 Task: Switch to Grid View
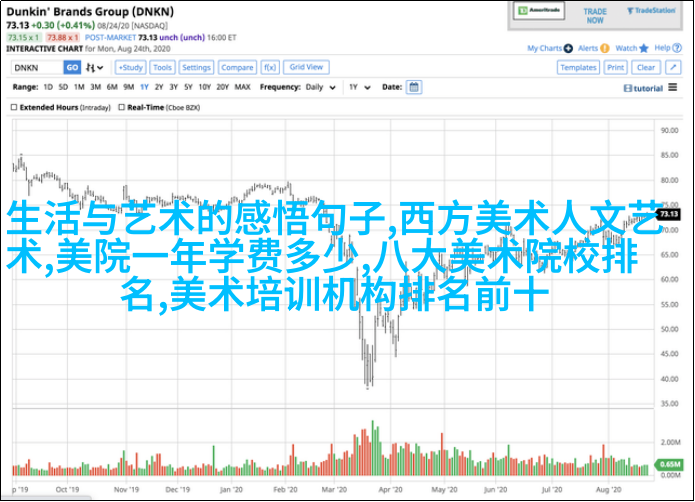(306, 67)
